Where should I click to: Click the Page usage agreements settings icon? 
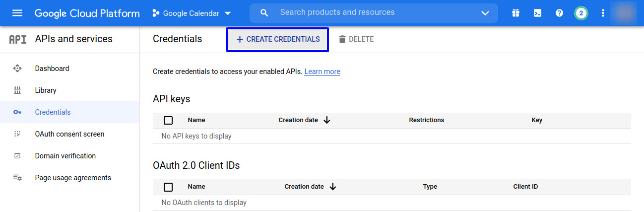(17, 178)
